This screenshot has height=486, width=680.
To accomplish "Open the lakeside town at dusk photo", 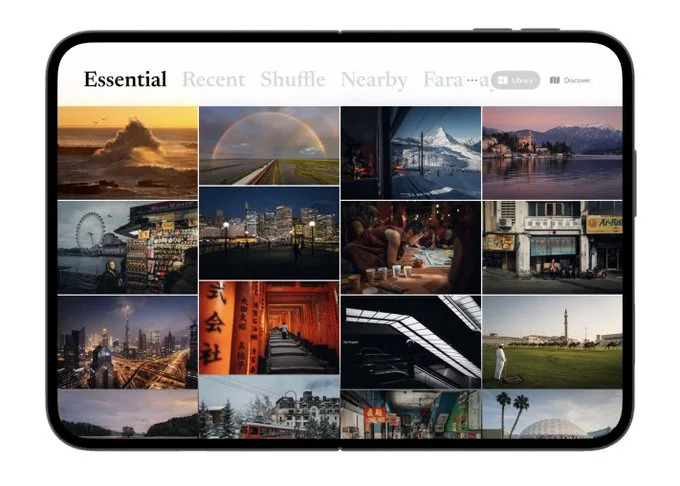I will pos(552,153).
